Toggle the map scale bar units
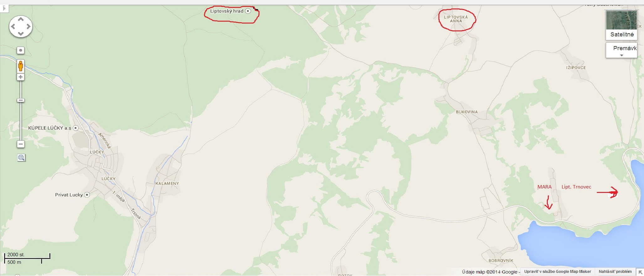 pos(27,258)
